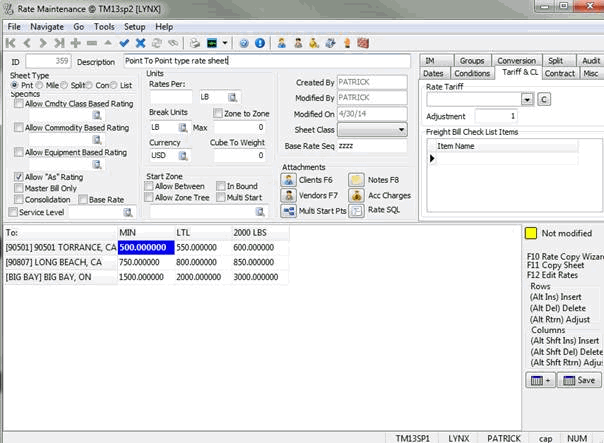Open the Navigate menu

(46, 25)
